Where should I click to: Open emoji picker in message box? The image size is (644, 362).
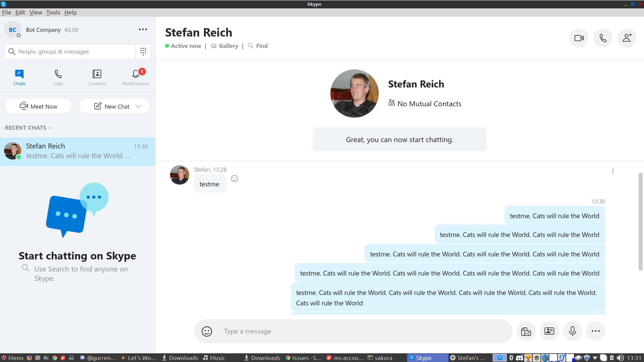click(x=207, y=331)
